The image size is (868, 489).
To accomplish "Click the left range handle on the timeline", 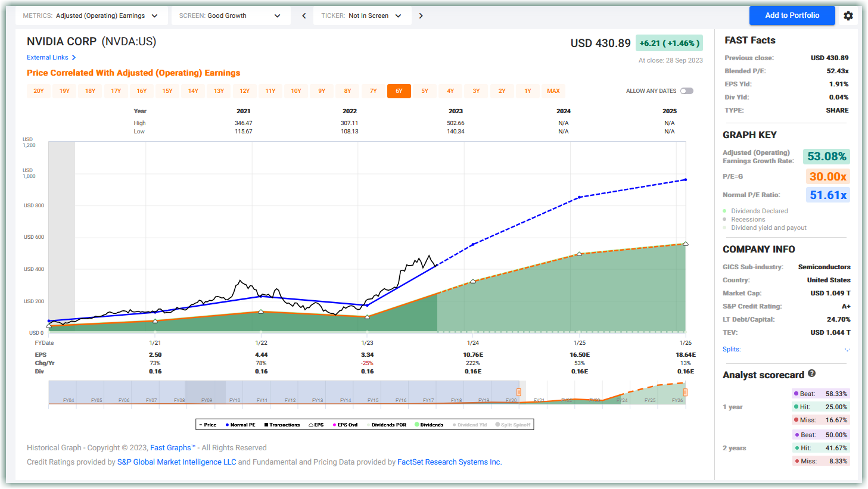I will (x=519, y=392).
